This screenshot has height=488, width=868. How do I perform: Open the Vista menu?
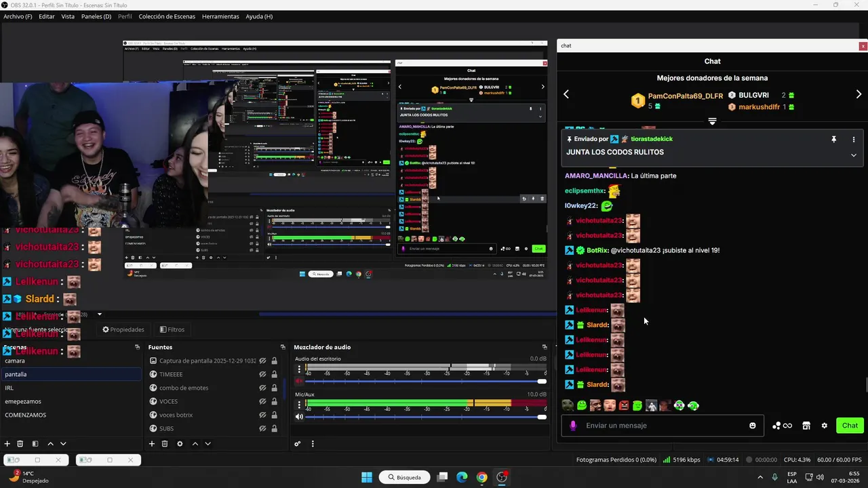pyautogui.click(x=68, y=16)
